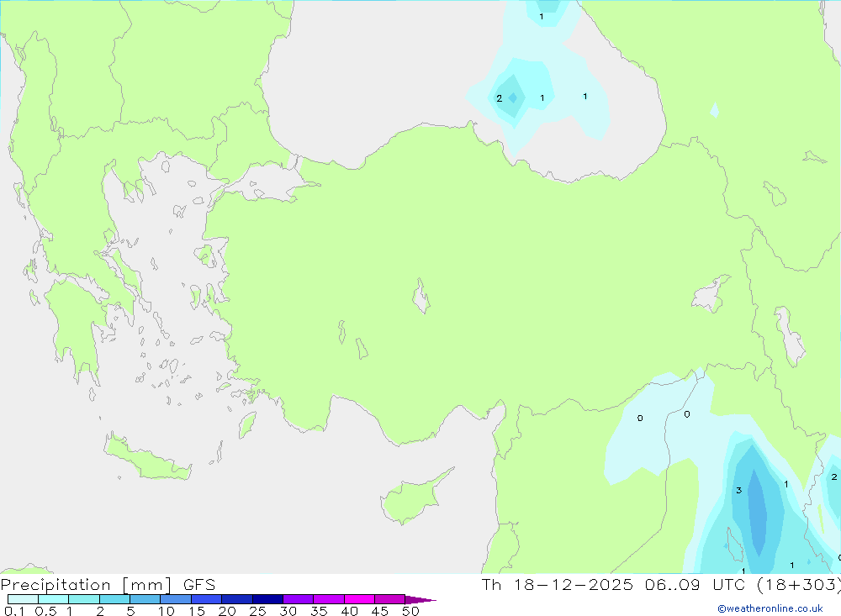The image size is (841, 616).
Task: Select the 40–45 mm magenta swatch
Action: (359, 599)
